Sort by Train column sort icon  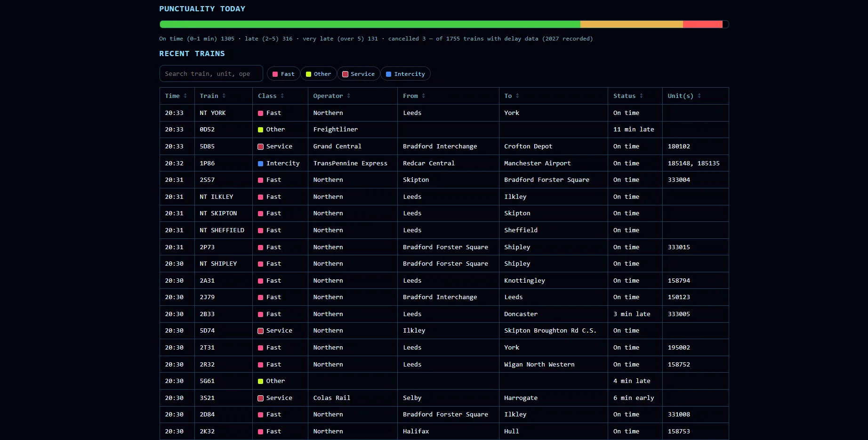(x=224, y=96)
